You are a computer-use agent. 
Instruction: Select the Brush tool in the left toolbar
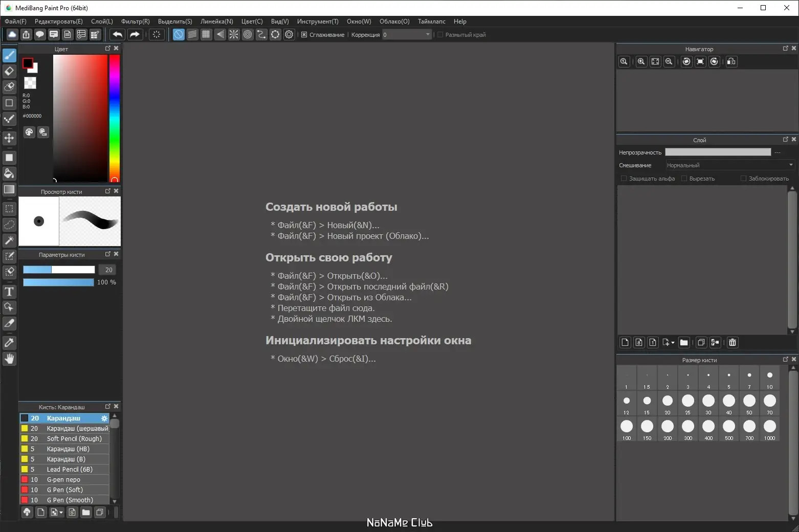[9, 55]
